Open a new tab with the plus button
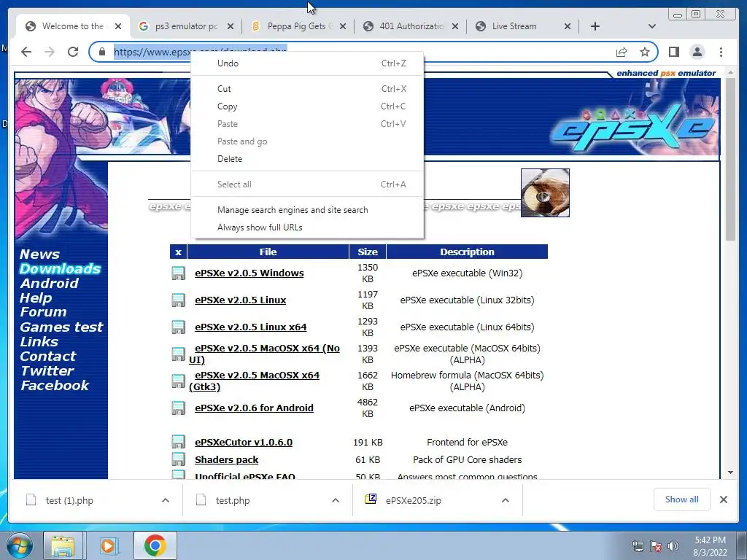 click(x=595, y=26)
